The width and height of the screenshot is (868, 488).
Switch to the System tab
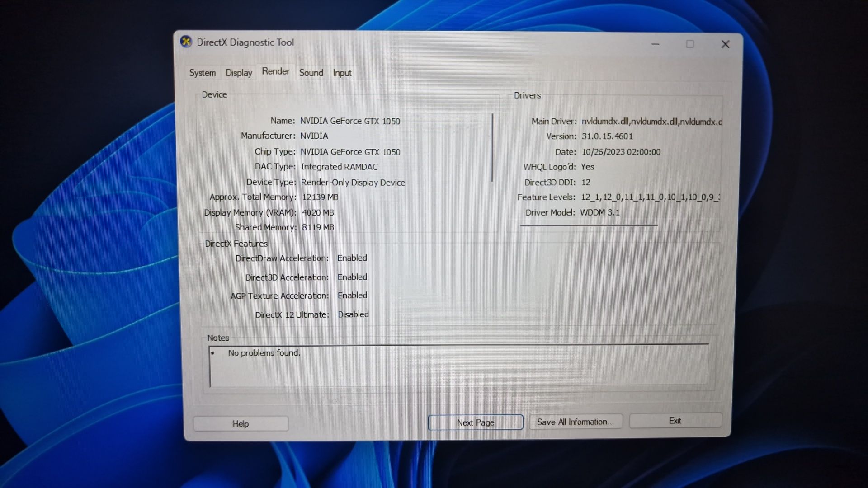click(x=202, y=73)
